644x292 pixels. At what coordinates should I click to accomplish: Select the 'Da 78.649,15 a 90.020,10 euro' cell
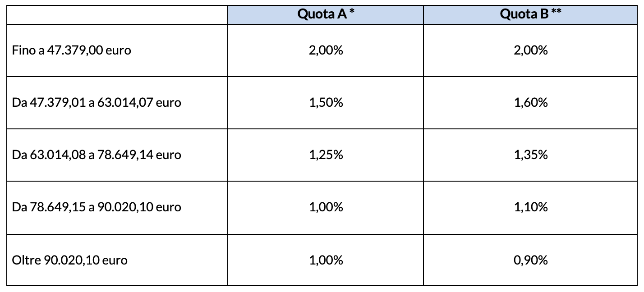97,207
